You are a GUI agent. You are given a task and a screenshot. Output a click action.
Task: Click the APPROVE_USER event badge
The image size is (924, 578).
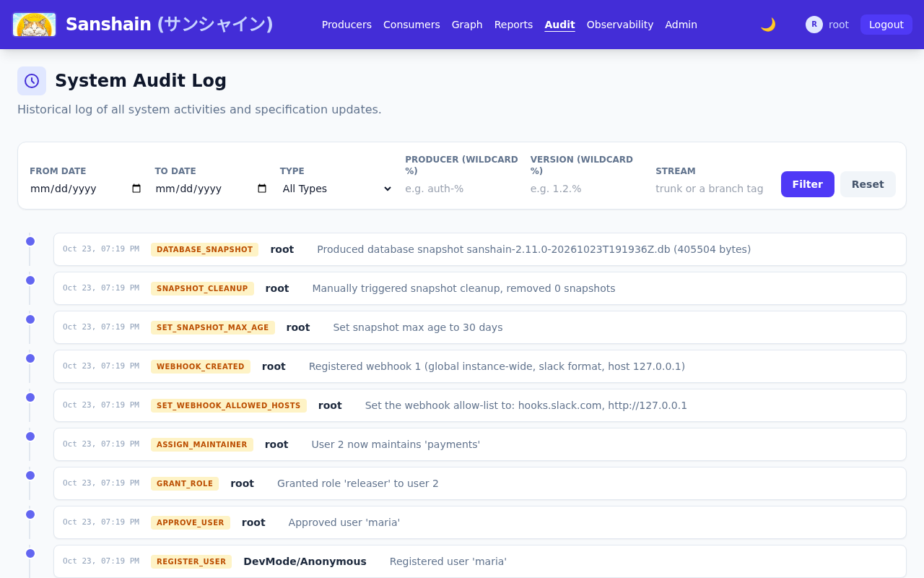(x=191, y=522)
